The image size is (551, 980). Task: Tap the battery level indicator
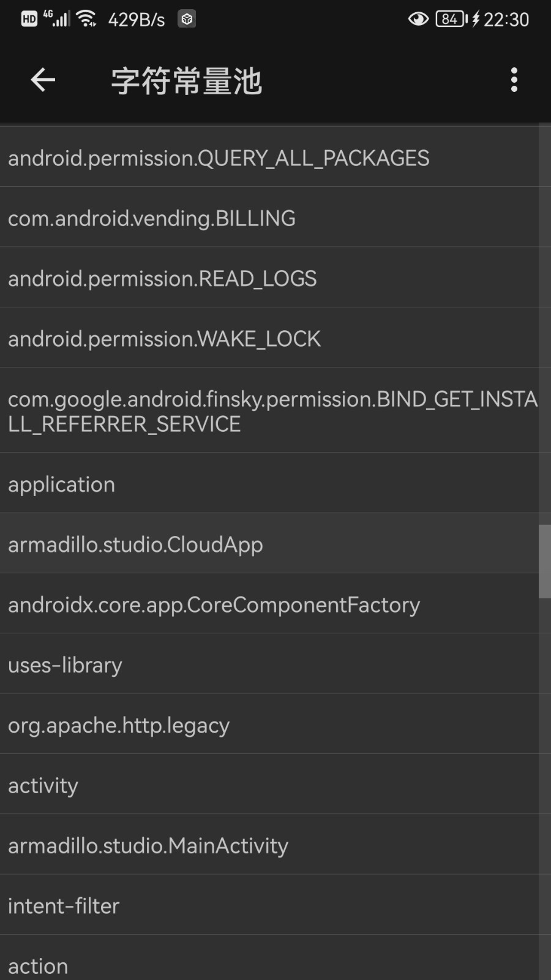[451, 19]
